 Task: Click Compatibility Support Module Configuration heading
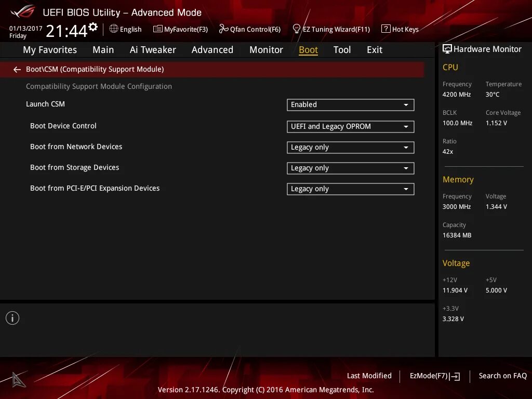coord(99,87)
